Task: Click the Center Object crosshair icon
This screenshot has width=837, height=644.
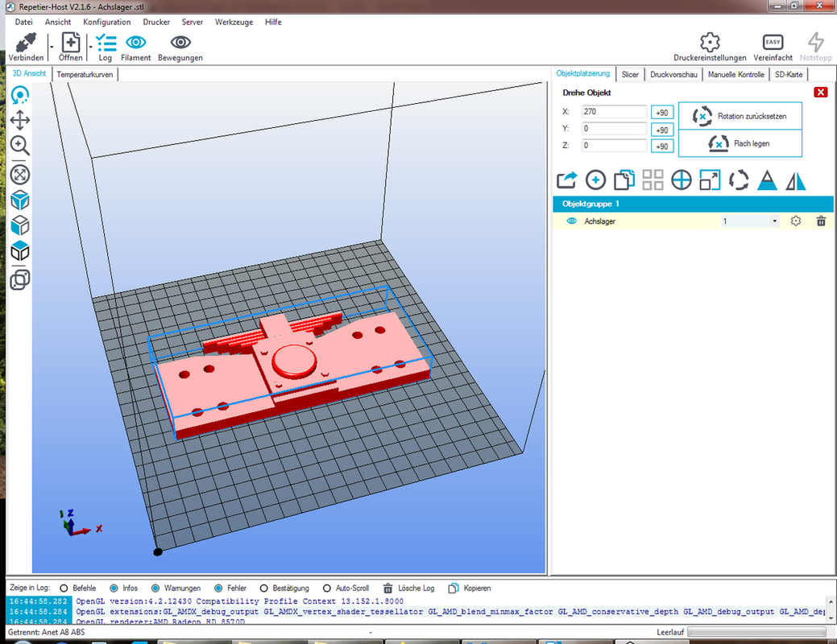Action: [682, 180]
